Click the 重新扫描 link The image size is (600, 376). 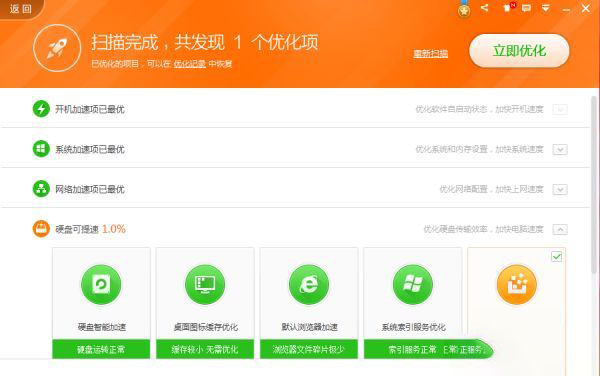(x=430, y=54)
